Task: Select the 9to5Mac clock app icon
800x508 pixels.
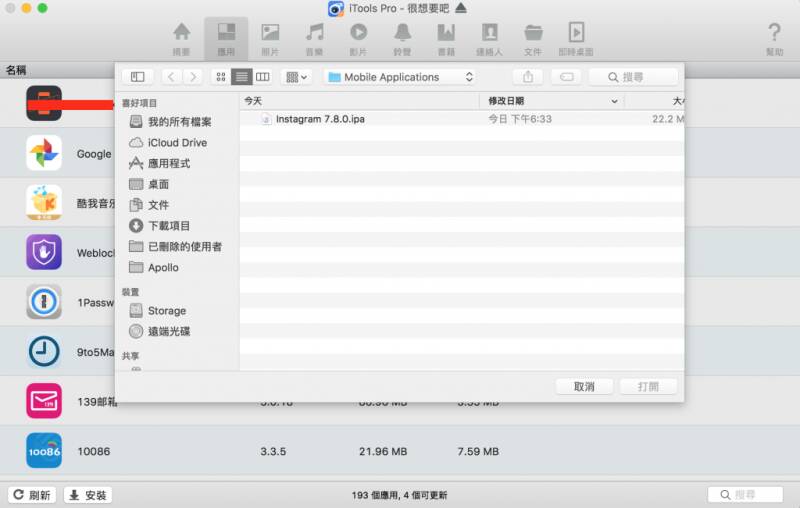Action: click(44, 351)
